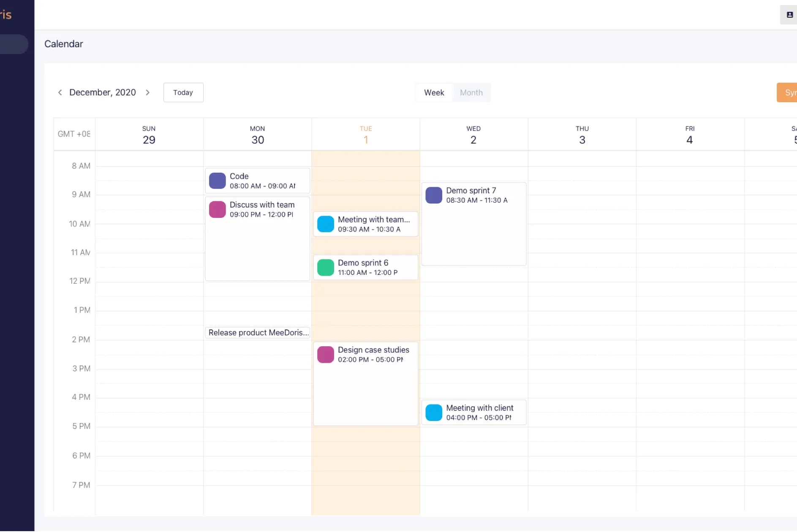This screenshot has height=532, width=797.
Task: Click the Today button
Action: tap(183, 92)
